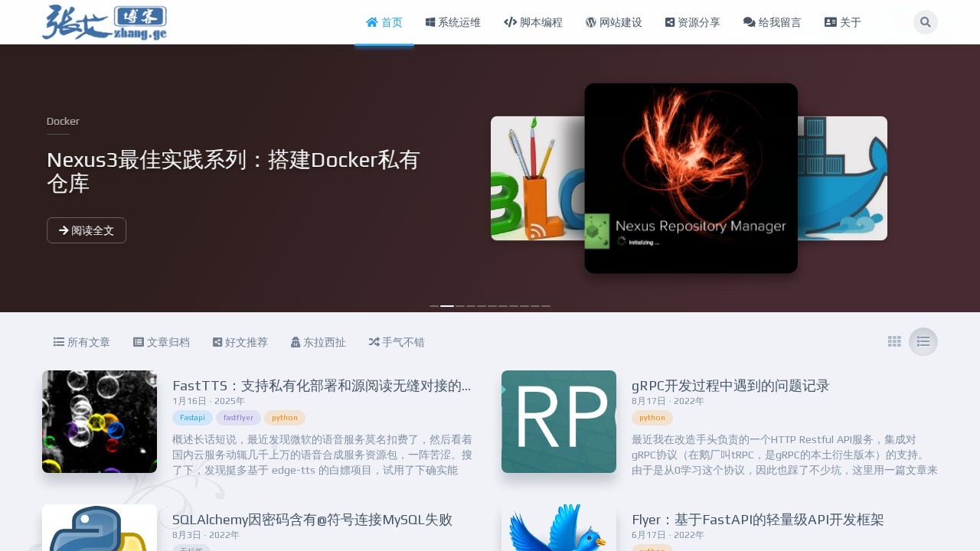
Task: Open 给我留言 page
Action: point(772,22)
